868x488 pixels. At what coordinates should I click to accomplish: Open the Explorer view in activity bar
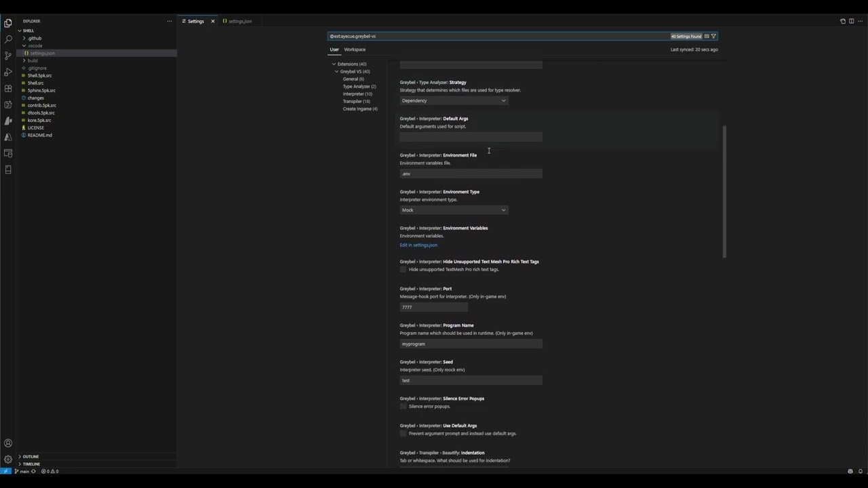click(8, 23)
